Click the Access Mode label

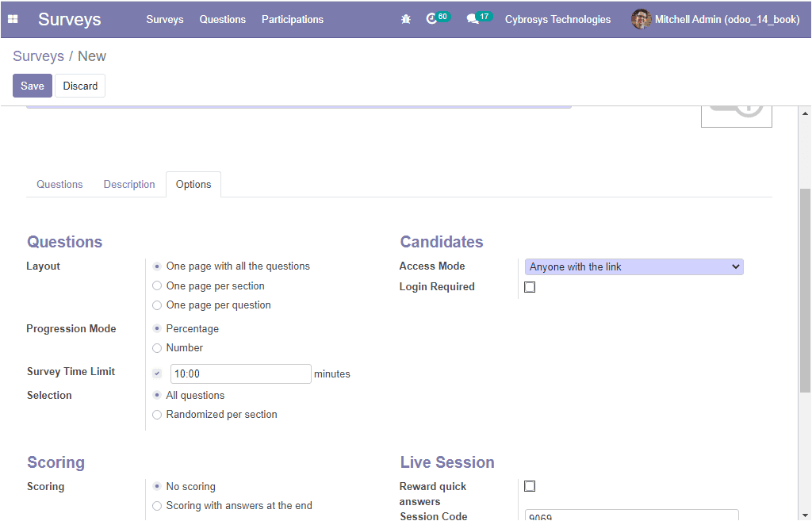click(432, 266)
